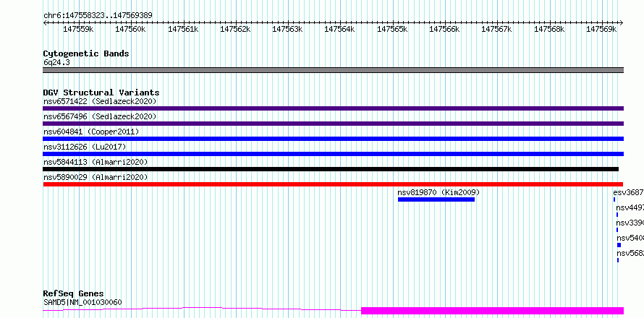This screenshot has height=318, width=644.
Task: Click the 6q24.3 band label
Action: point(56,62)
